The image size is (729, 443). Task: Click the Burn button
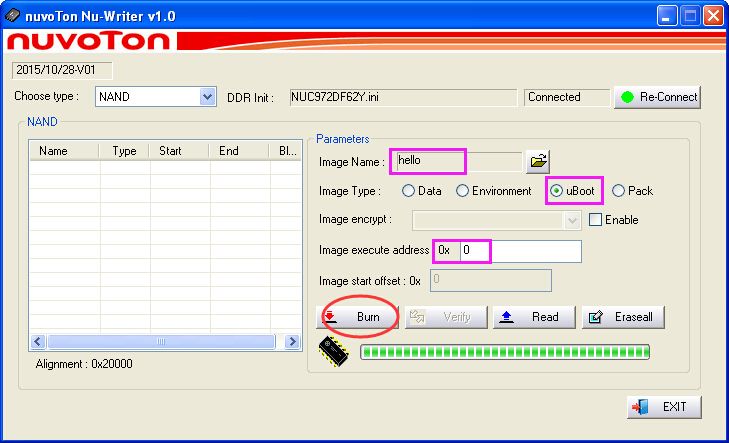click(x=357, y=317)
